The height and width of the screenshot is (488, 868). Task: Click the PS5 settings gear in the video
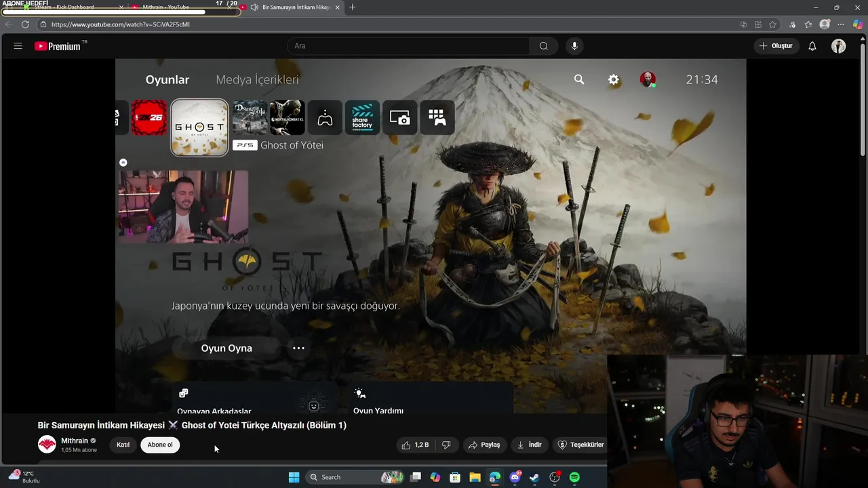click(x=614, y=79)
